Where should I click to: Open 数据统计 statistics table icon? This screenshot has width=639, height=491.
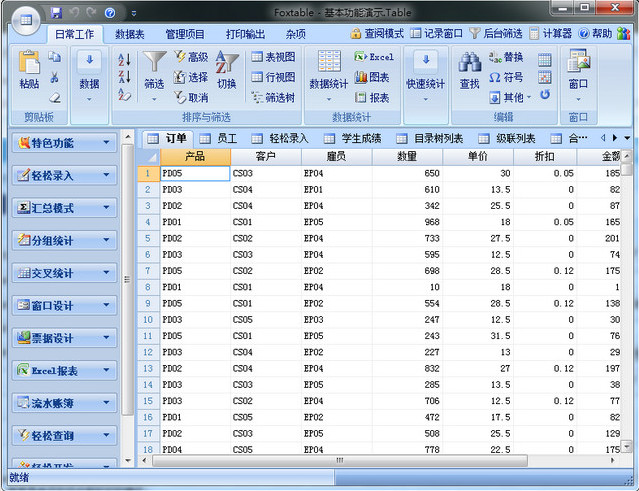[x=329, y=62]
